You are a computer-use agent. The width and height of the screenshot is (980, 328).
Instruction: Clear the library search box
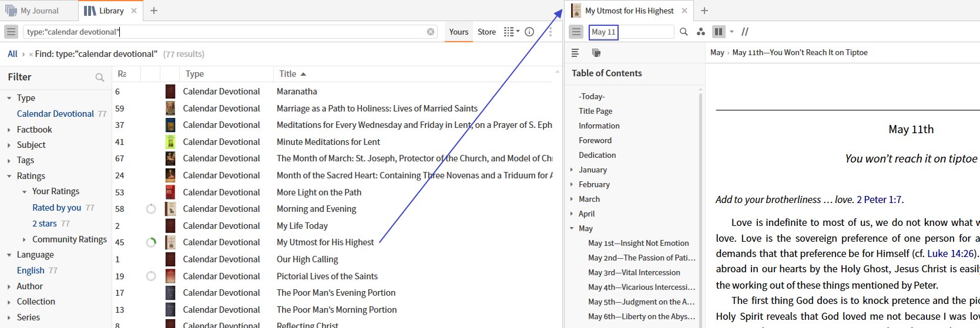coord(431,32)
